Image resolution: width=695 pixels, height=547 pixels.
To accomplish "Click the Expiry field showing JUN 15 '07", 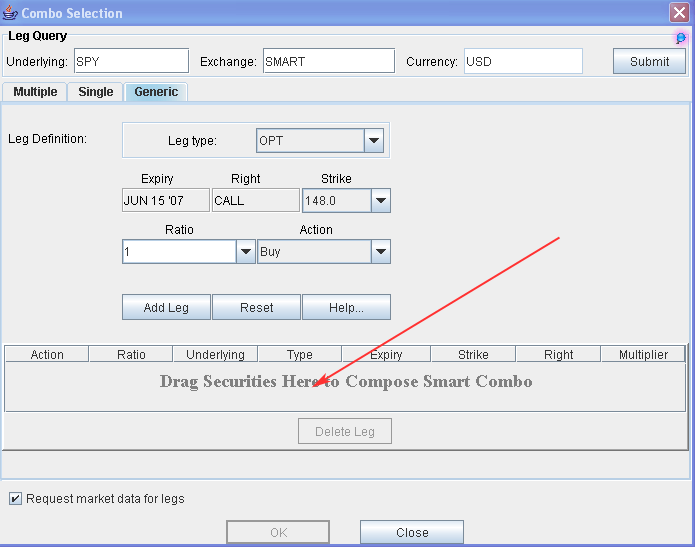I will (x=165, y=201).
